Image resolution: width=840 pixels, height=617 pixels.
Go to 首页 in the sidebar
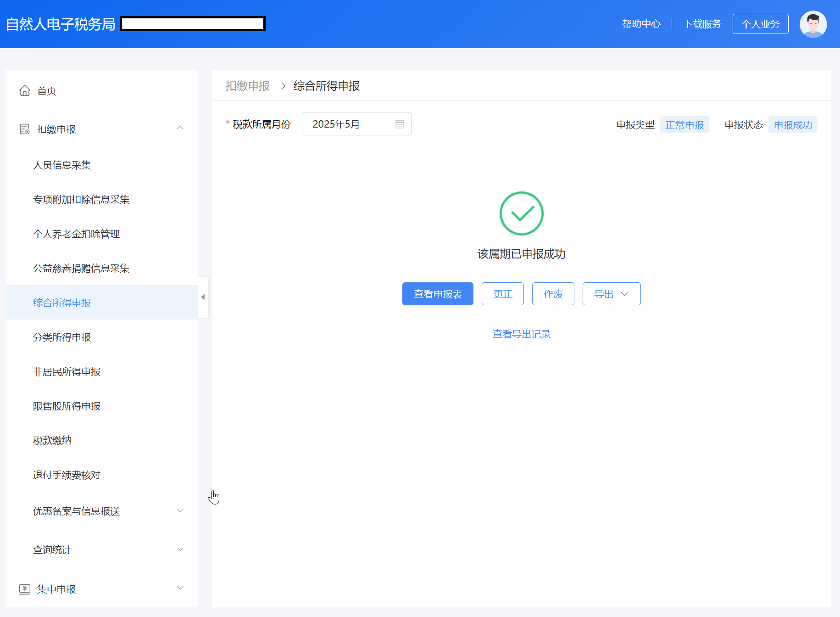47,91
